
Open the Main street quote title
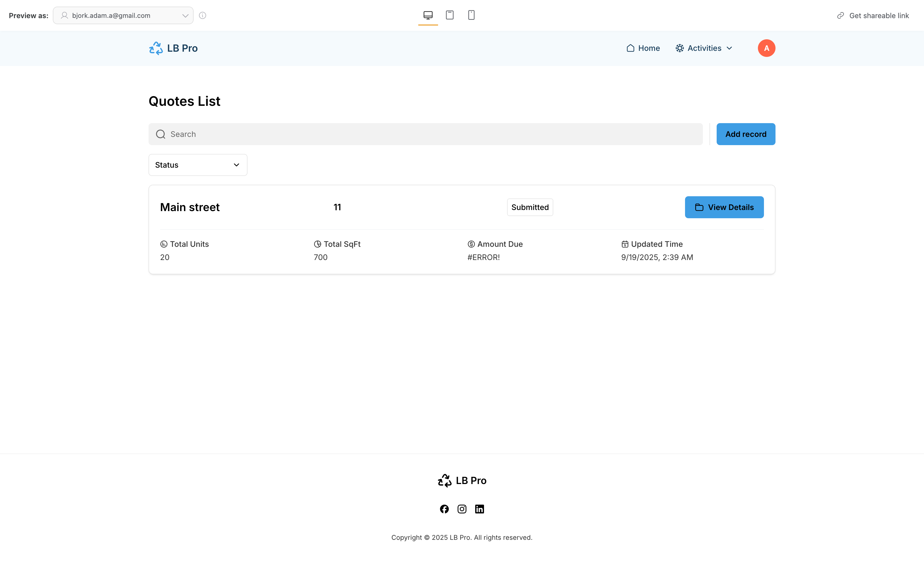190,207
